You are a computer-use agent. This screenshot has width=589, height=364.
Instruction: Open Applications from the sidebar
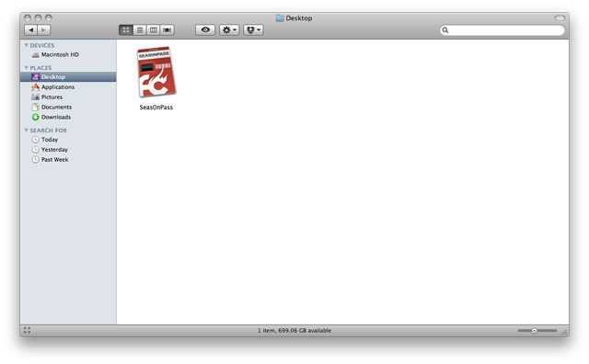coord(68,87)
